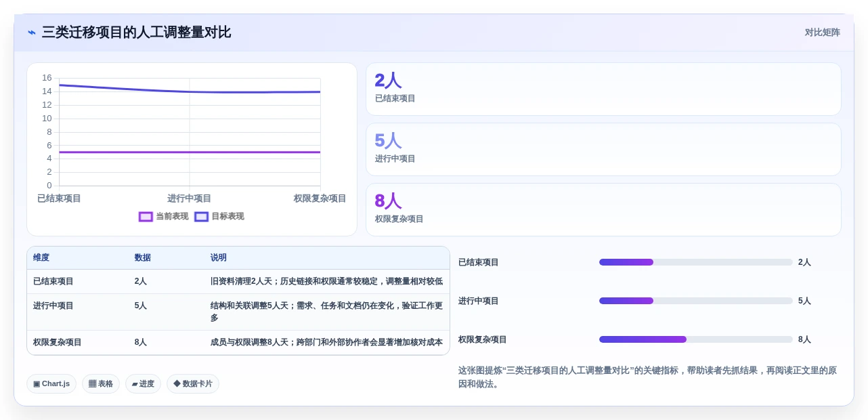This screenshot has height=420, width=868.
Task: Click the 数据卡片 tag
Action: (x=193, y=383)
